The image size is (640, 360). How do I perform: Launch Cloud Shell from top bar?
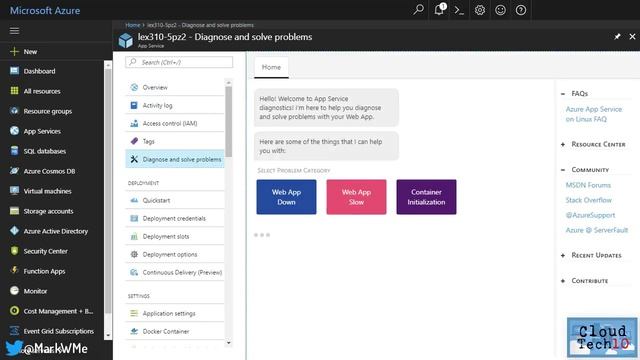(459, 10)
